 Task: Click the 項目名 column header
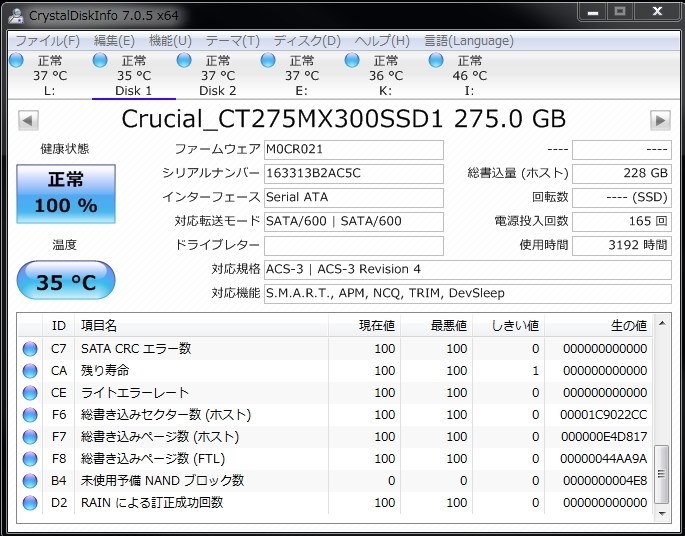tap(201, 325)
